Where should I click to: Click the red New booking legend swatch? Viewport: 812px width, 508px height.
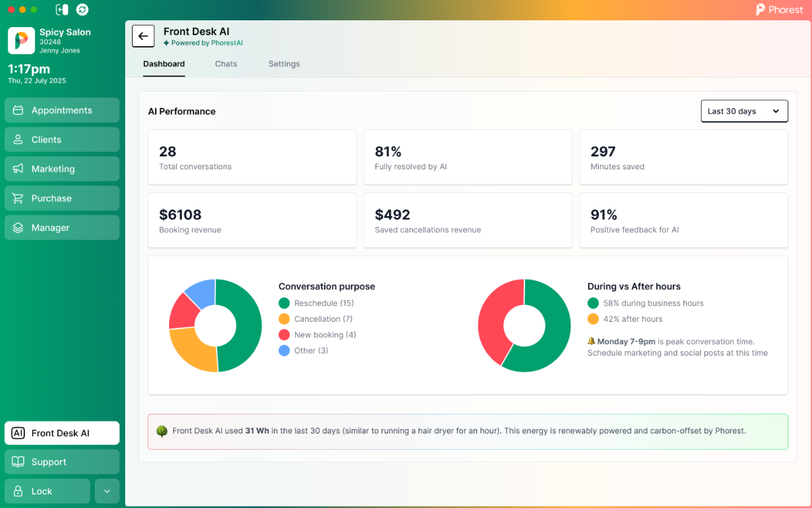pyautogui.click(x=284, y=335)
